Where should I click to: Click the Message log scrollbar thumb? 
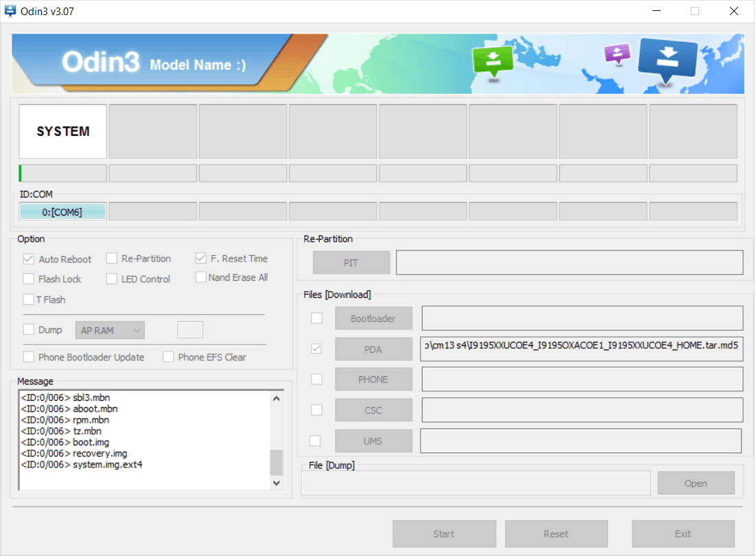(276, 463)
